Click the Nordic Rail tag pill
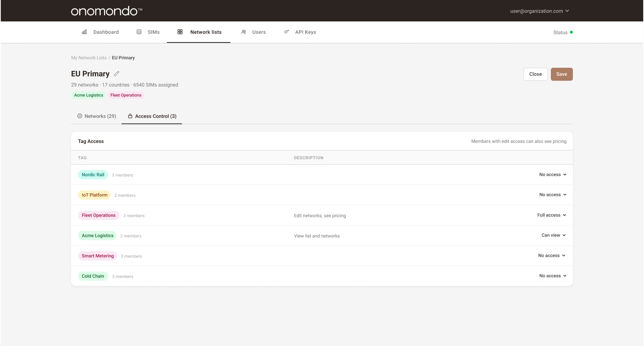This screenshot has width=644, height=346. [x=93, y=175]
